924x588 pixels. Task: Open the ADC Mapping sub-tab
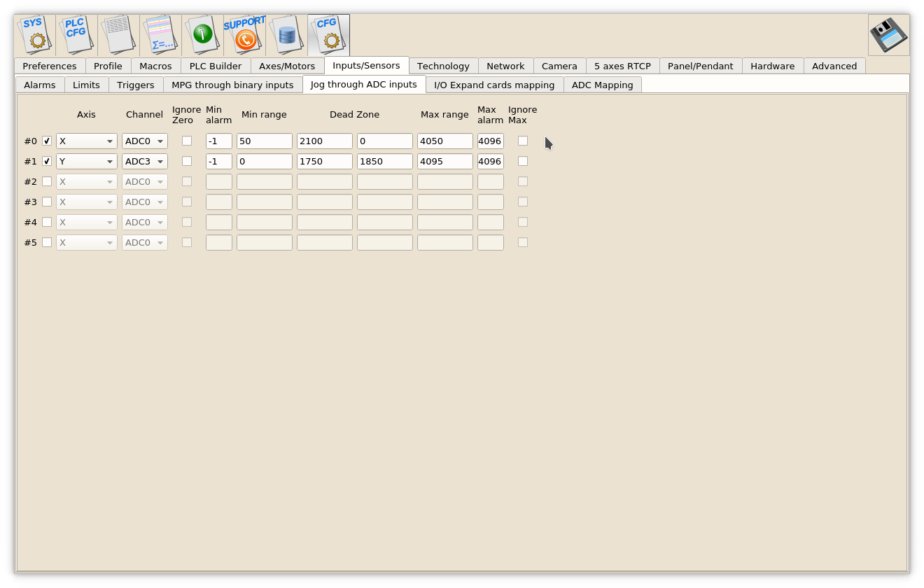click(602, 85)
